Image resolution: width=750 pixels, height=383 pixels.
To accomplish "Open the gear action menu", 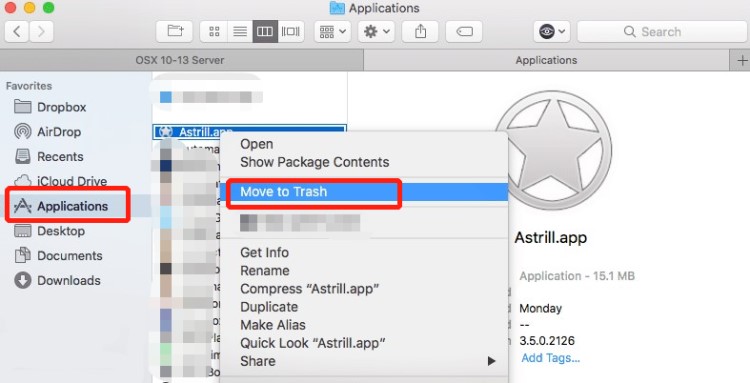I will tap(376, 32).
